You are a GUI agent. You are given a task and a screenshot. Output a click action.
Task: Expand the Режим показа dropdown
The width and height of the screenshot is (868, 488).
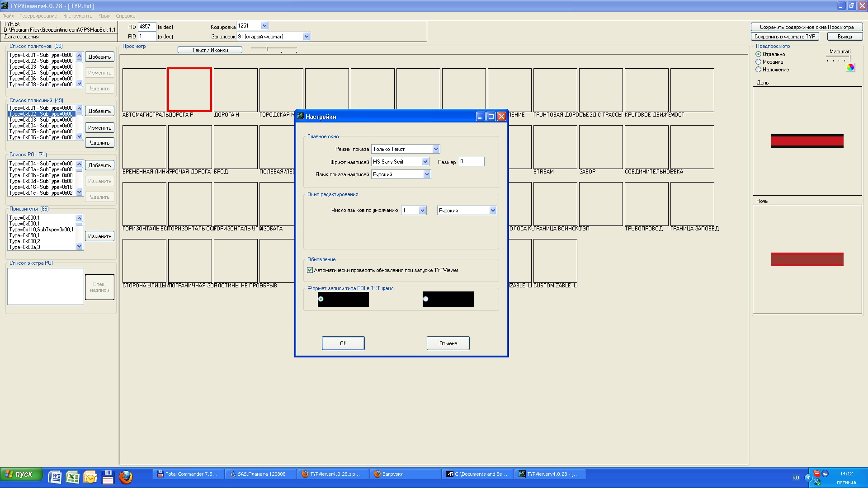pyautogui.click(x=436, y=149)
